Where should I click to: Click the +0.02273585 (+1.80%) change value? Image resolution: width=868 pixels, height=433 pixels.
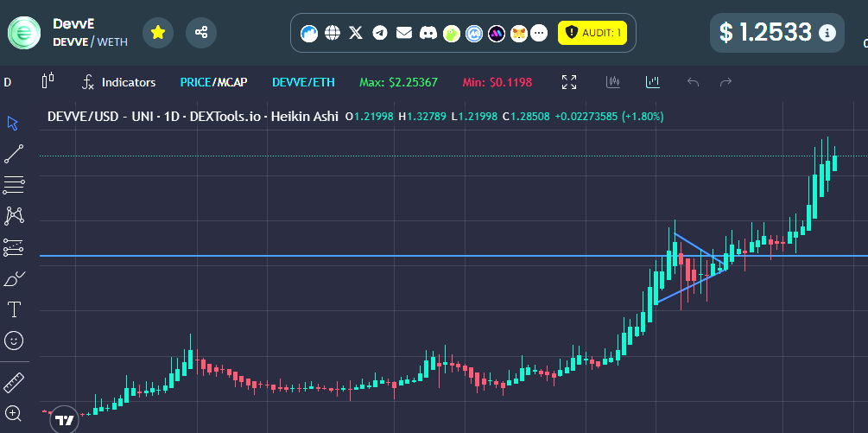(x=609, y=117)
